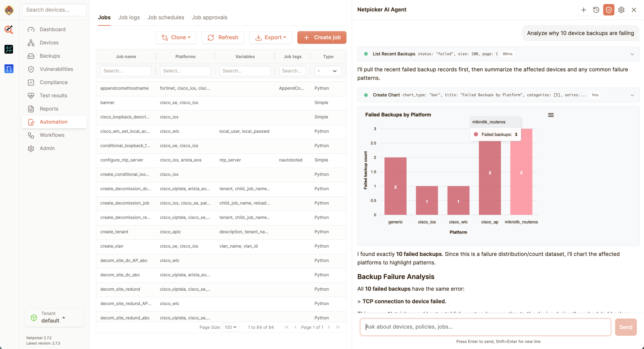Focus the Search devices field
The width and height of the screenshot is (644, 349).
pos(54,10)
